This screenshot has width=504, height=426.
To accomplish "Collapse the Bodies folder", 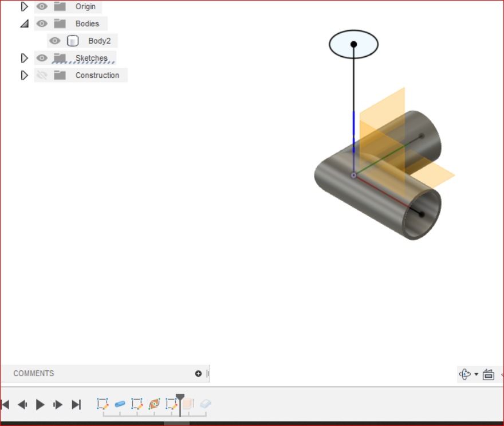I will [25, 24].
